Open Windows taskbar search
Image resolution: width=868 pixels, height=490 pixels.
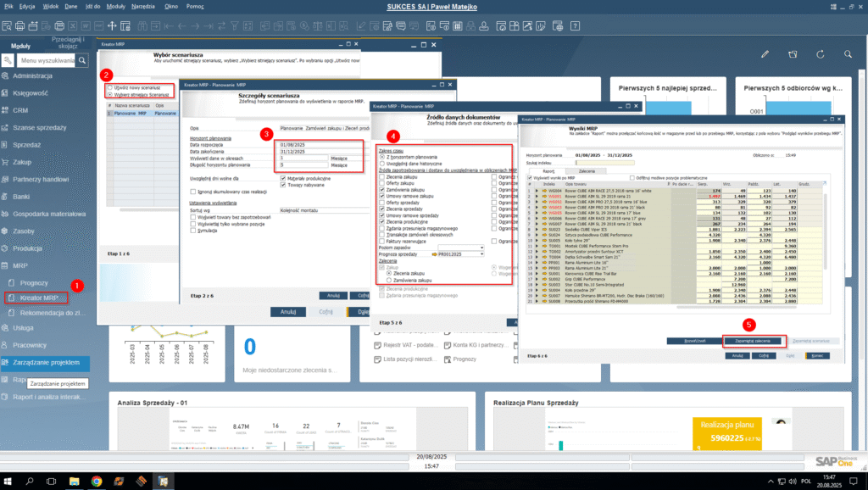coord(30,482)
